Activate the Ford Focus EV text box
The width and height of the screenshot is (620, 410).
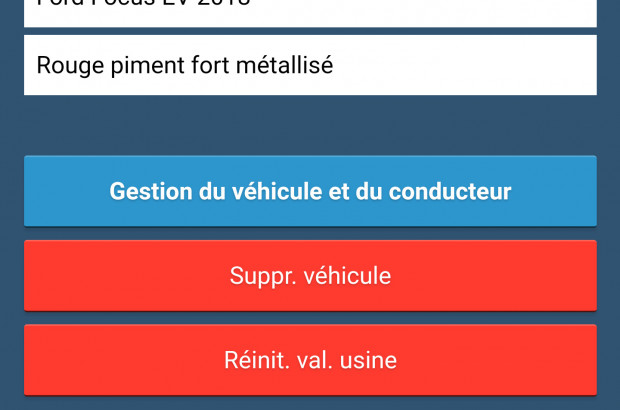310,12
